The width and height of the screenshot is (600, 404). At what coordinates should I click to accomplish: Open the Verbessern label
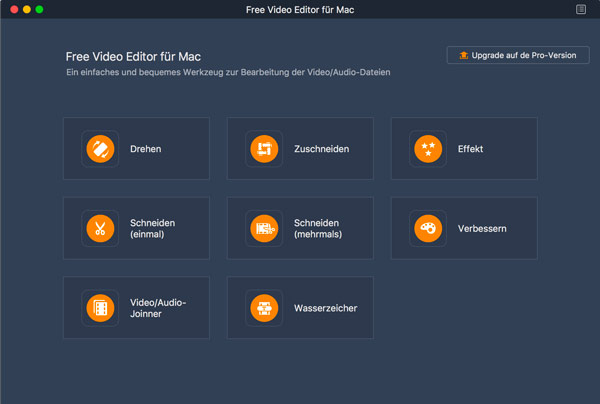(x=482, y=228)
